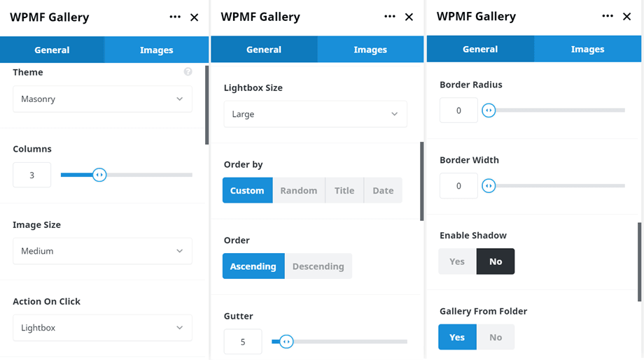Set Enable Shadow to Yes

[457, 261]
